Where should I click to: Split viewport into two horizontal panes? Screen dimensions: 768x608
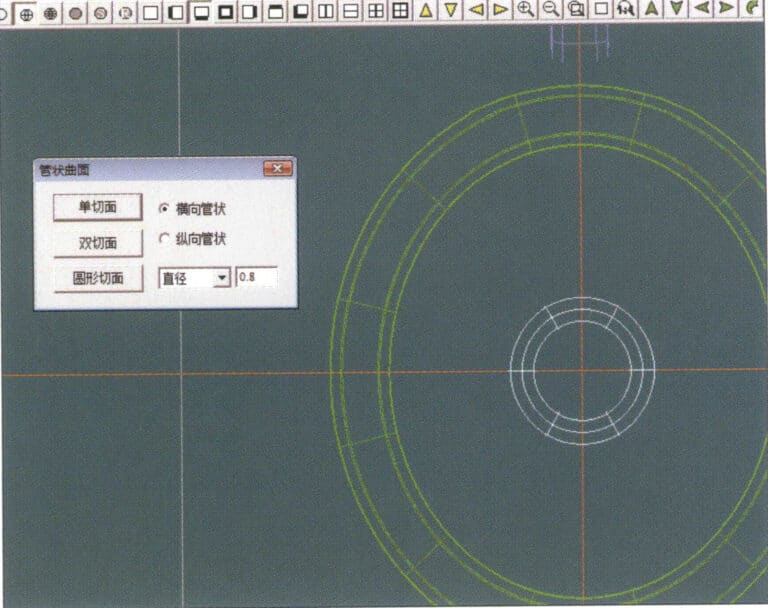tap(351, 11)
